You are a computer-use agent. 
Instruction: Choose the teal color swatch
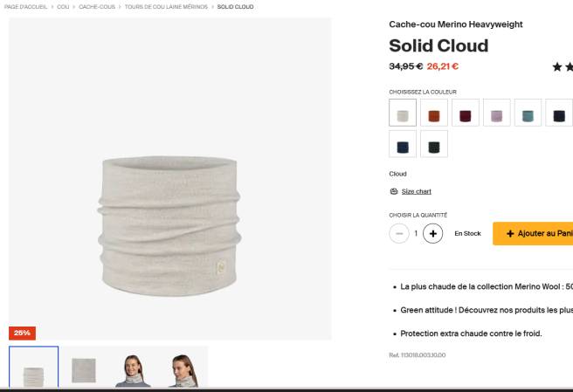(527, 113)
